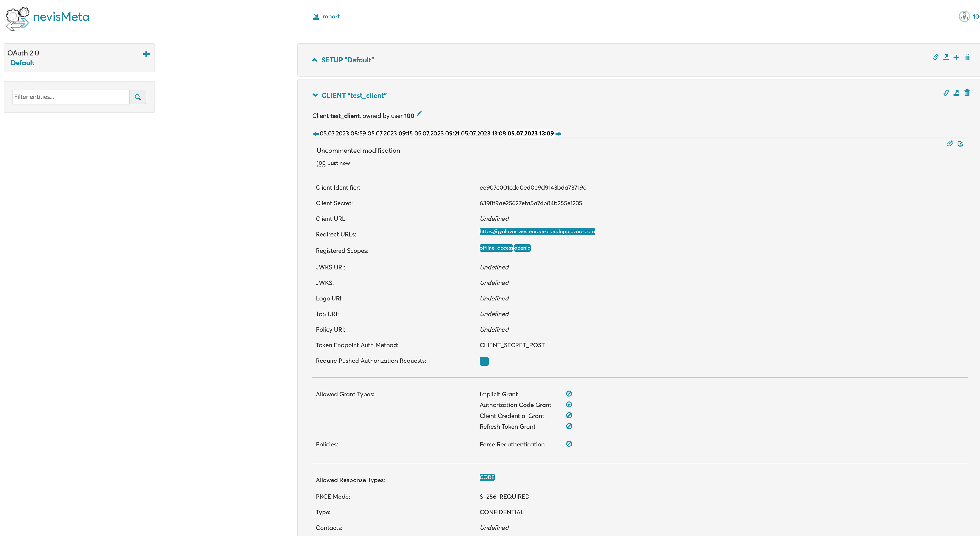
Task: Click the offline_access scope tag
Action: pyautogui.click(x=496, y=248)
